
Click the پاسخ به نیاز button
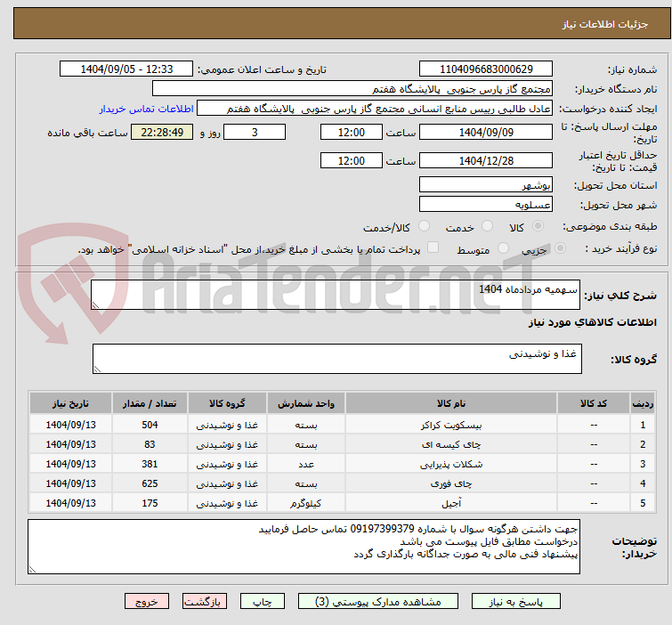(515, 602)
